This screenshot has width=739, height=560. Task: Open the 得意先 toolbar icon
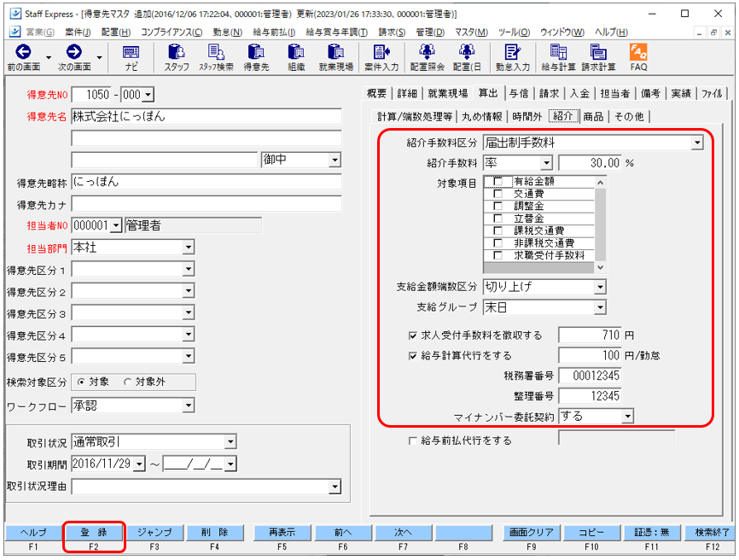[256, 52]
